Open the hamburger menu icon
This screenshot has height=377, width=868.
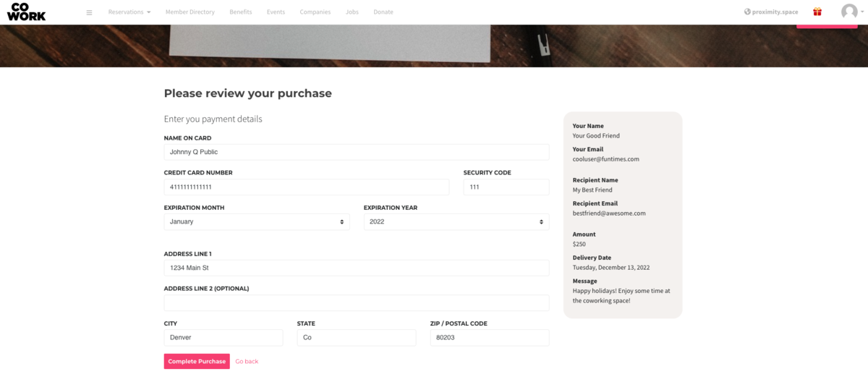(x=89, y=12)
